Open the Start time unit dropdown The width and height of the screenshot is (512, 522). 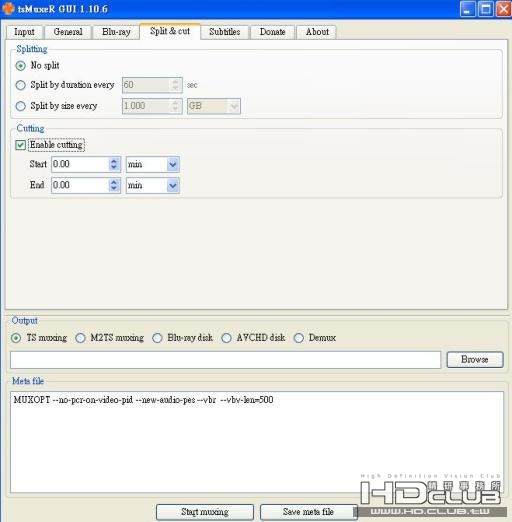tap(173, 164)
